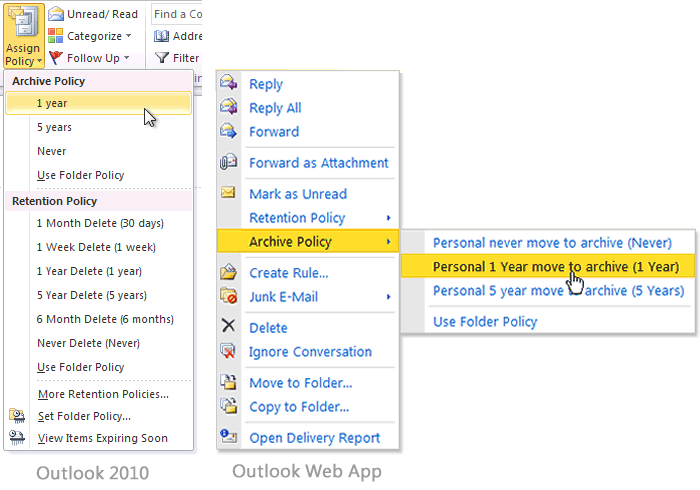Click the Forward icon in context menu

(229, 131)
